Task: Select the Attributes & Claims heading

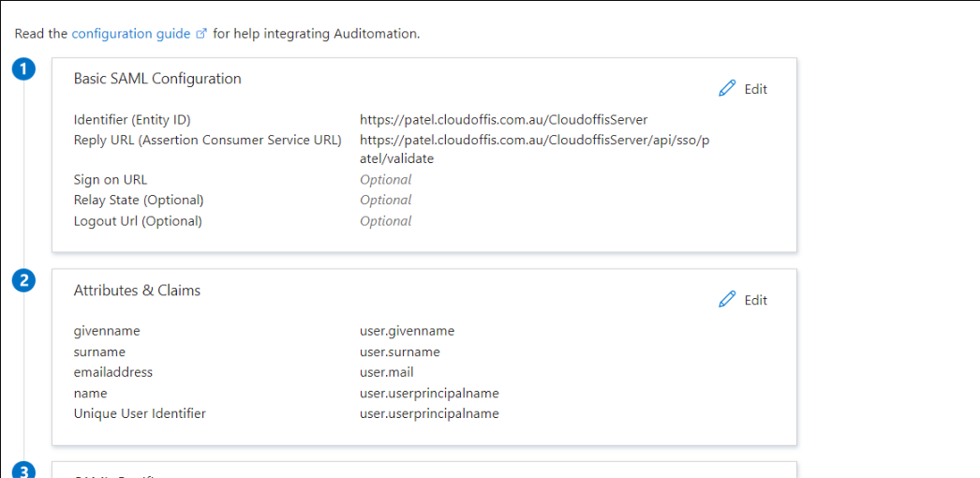Action: 137,290
